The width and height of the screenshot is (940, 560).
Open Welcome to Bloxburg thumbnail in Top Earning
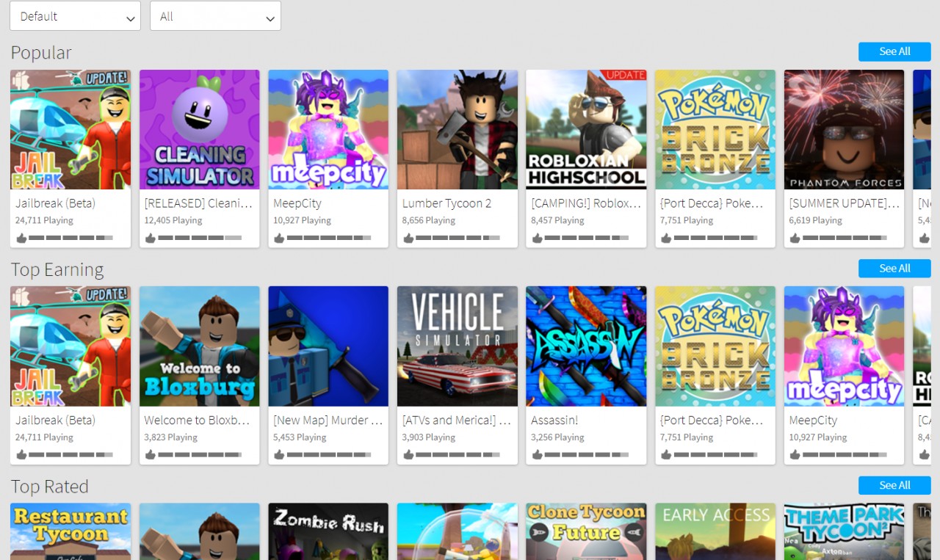coord(200,346)
